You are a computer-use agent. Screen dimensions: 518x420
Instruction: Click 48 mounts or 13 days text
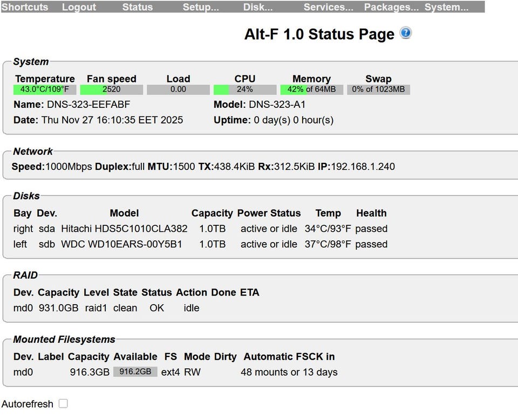289,372
